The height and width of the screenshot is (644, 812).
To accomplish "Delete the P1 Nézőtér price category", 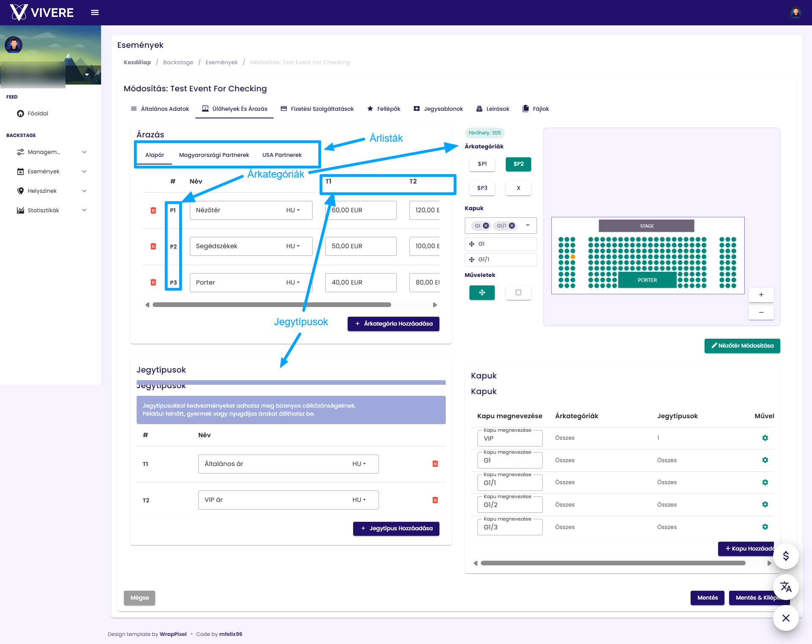I will (153, 210).
